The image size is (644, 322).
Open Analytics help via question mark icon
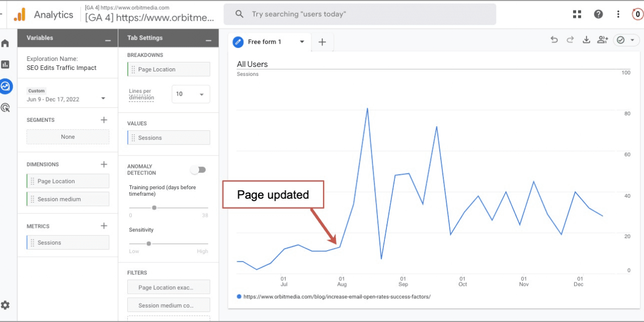[598, 14]
